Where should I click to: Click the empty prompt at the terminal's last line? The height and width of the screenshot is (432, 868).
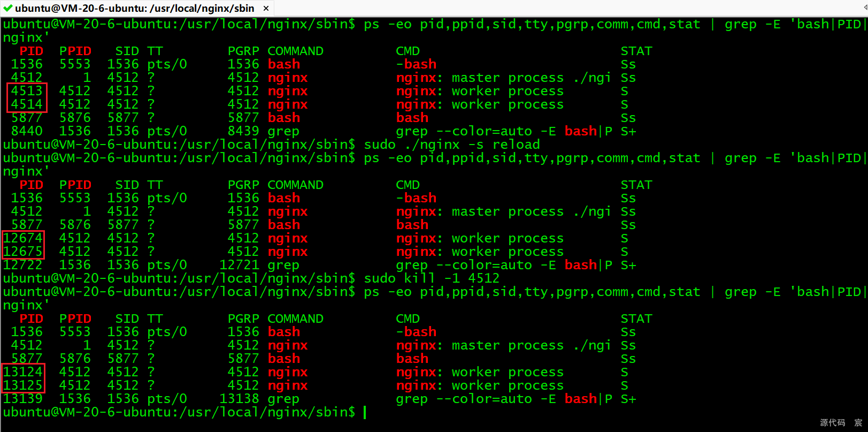(365, 412)
